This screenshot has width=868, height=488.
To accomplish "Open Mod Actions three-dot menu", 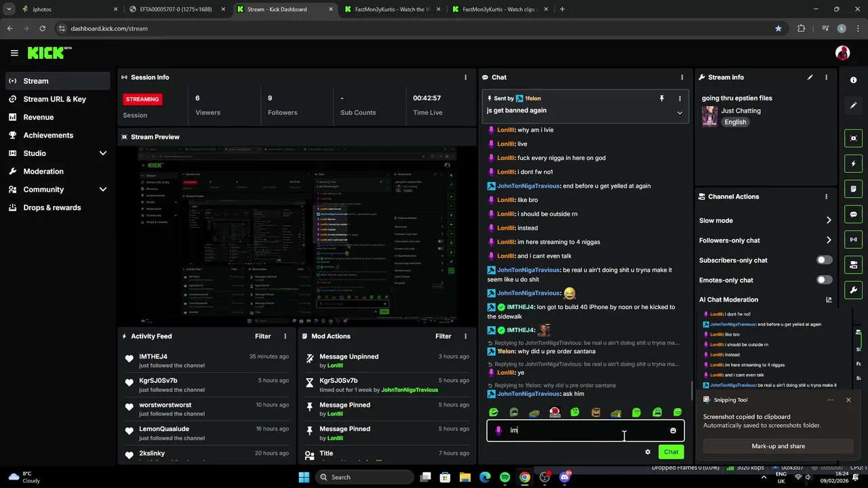I will pos(465,336).
